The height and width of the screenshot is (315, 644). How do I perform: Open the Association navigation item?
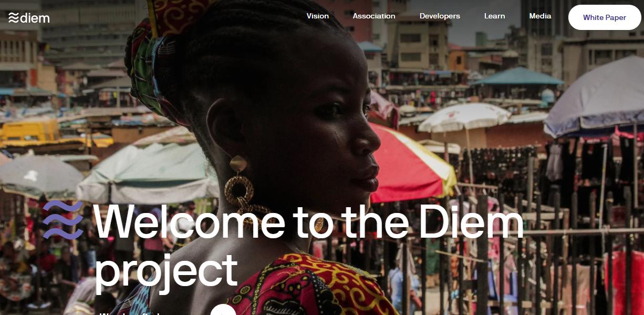(374, 16)
